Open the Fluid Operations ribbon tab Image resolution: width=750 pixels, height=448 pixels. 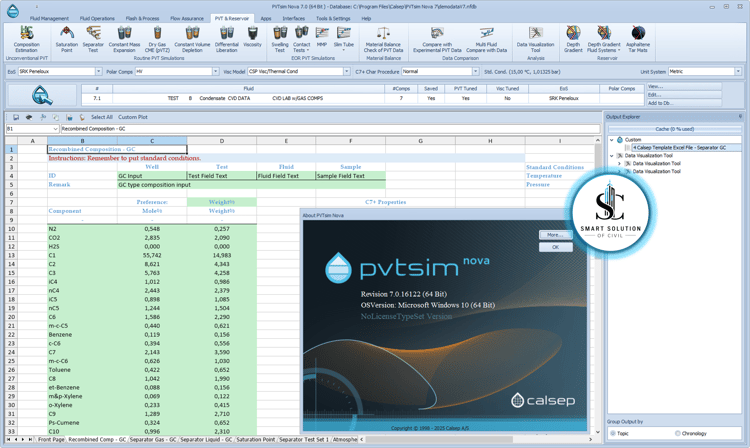[x=97, y=19]
